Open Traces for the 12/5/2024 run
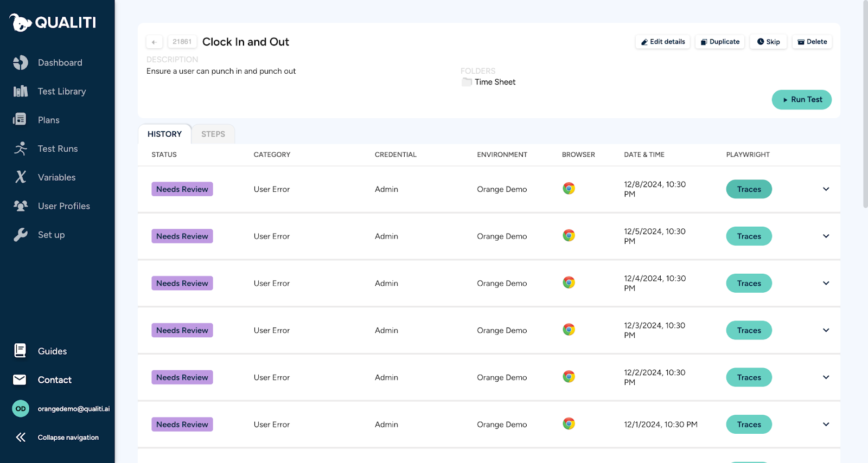868x463 pixels. pos(749,236)
